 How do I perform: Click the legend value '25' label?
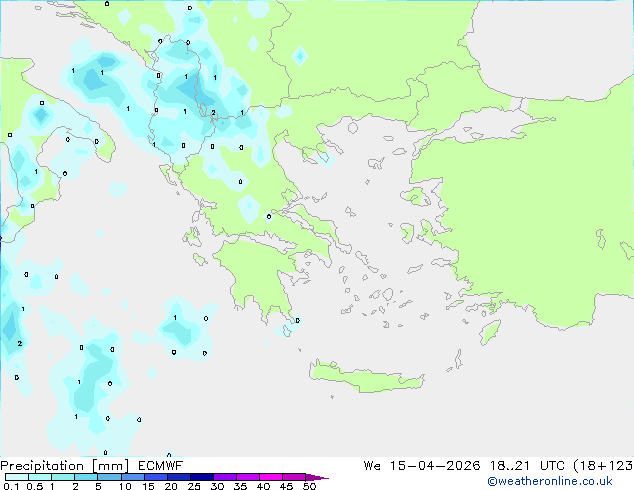click(194, 486)
